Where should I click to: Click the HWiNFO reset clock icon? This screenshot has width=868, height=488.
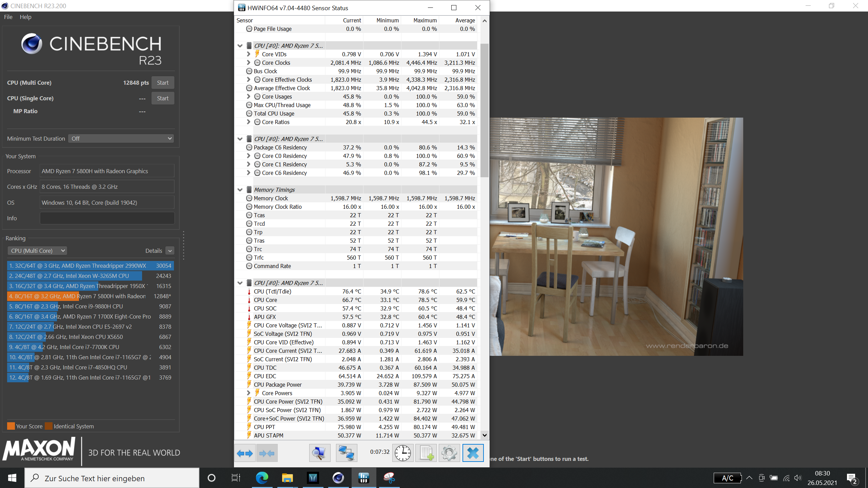pyautogui.click(x=403, y=453)
